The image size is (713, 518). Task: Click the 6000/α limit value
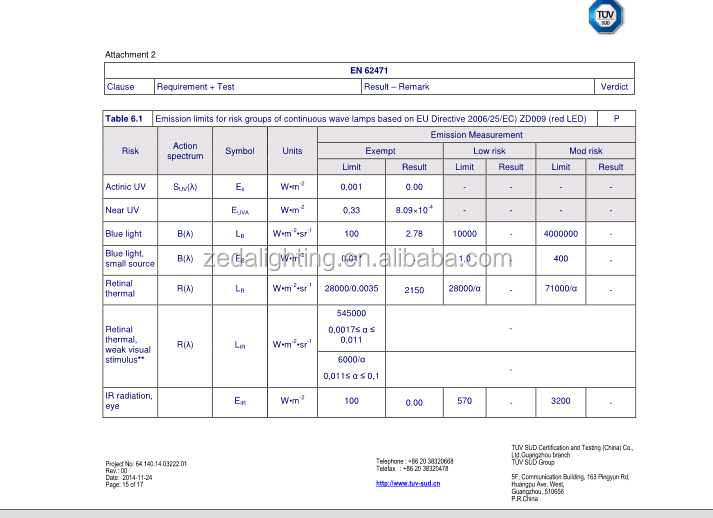[351, 360]
